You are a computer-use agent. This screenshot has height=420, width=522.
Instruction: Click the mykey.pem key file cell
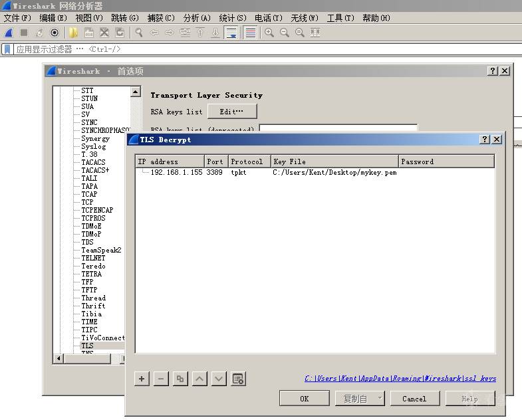334,172
